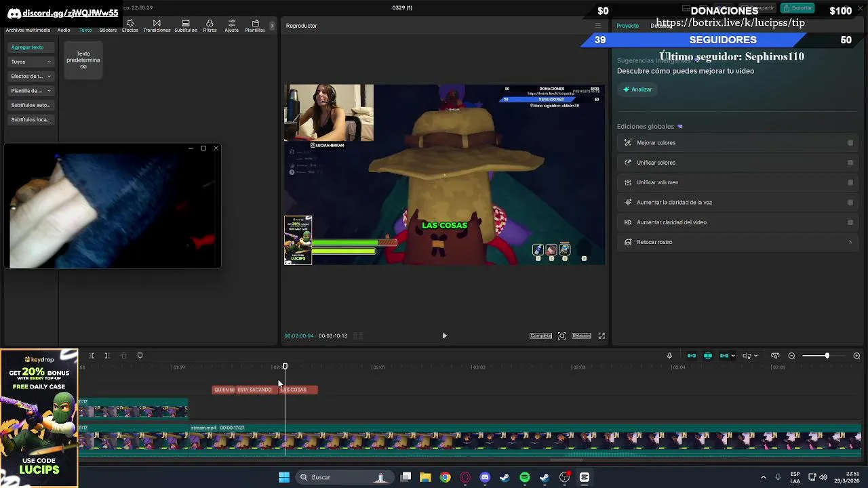
Task: Open the Filtros panel
Action: pos(210,26)
